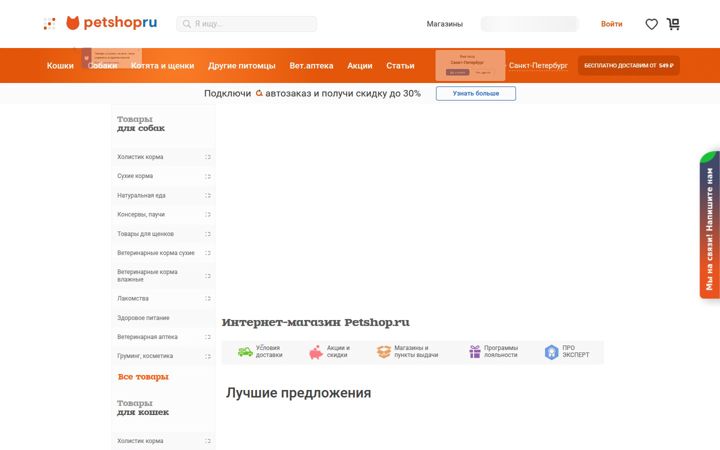The image size is (720, 450).
Task: Click the purple gift loyalty icon
Action: [x=475, y=352]
